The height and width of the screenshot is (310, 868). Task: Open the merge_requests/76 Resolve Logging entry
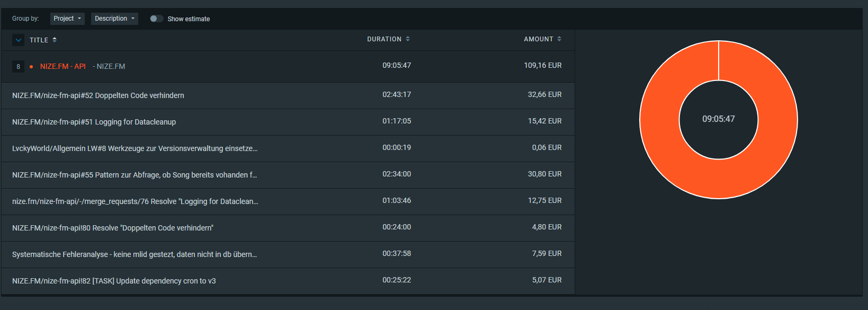pyautogui.click(x=135, y=201)
